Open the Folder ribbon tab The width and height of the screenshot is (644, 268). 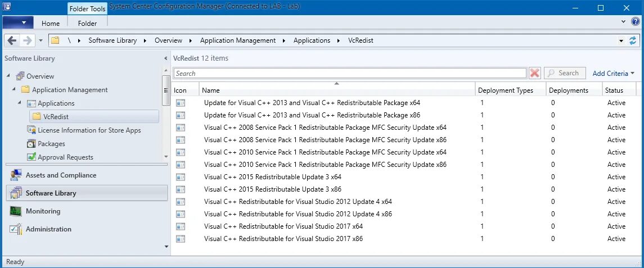(87, 24)
